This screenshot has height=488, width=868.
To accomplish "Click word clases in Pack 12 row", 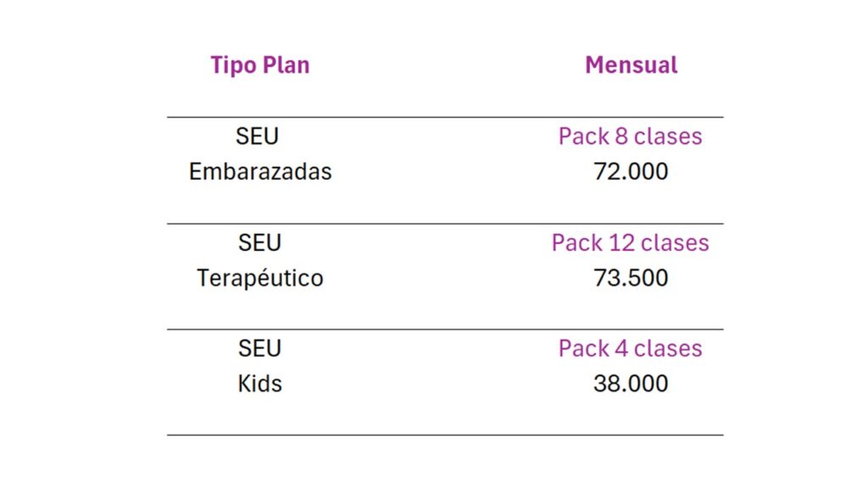I will [675, 242].
